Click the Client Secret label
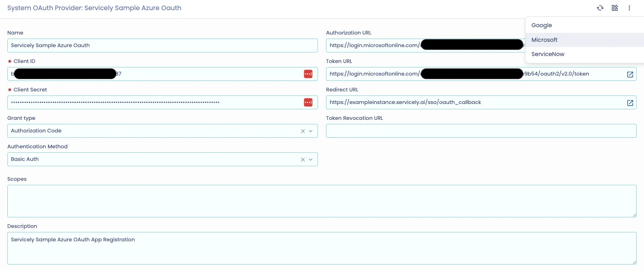Screen dimensions: 644x271 coord(30,90)
